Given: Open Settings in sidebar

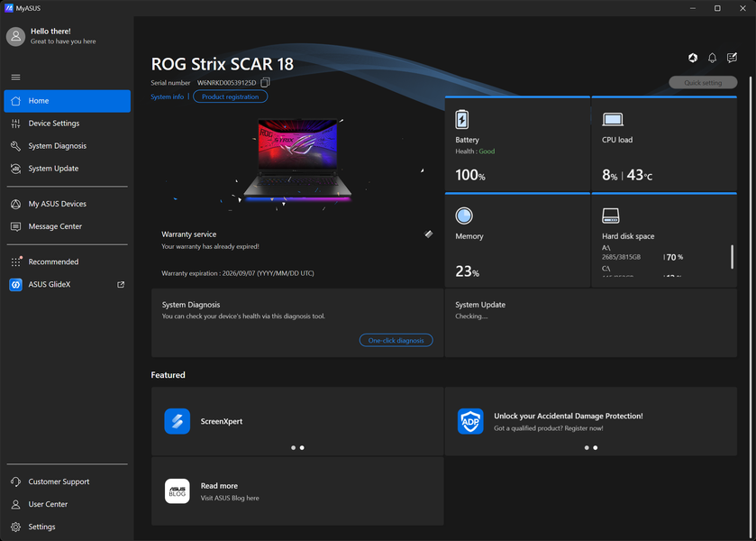Looking at the screenshot, I should tap(67, 527).
